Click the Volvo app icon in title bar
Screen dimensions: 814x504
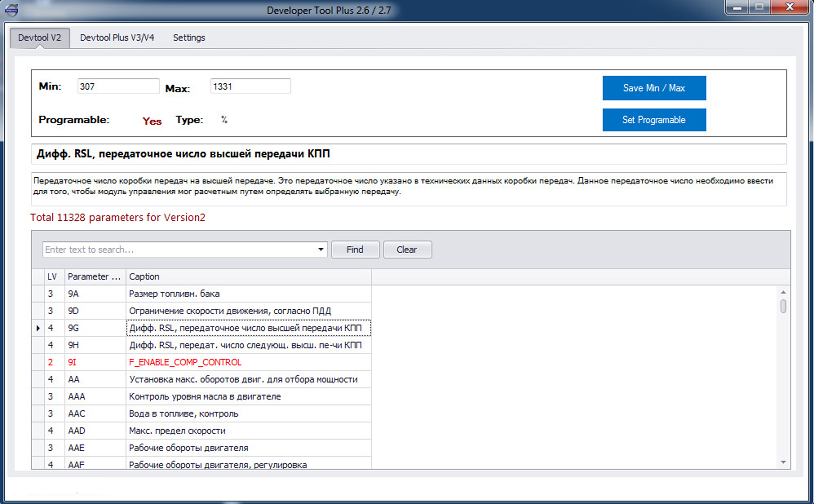coord(11,10)
